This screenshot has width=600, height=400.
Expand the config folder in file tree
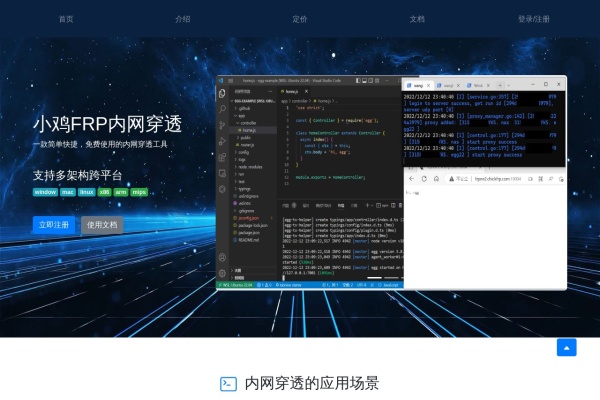(245, 150)
